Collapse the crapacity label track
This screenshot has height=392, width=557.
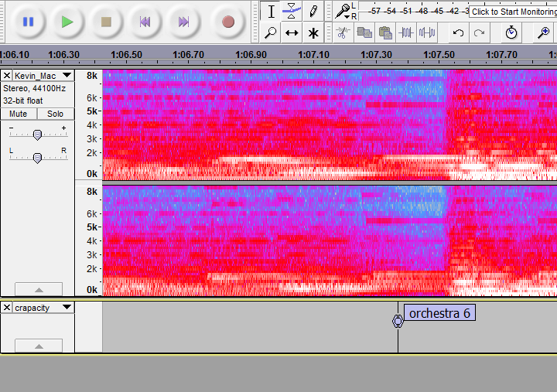39,346
